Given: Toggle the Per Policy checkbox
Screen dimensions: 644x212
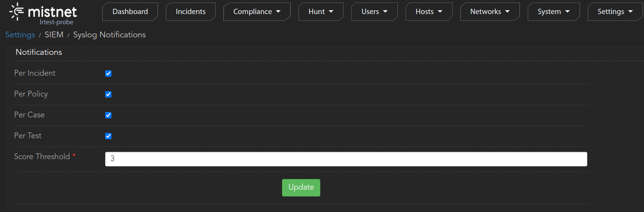Looking at the screenshot, I should pos(109,95).
